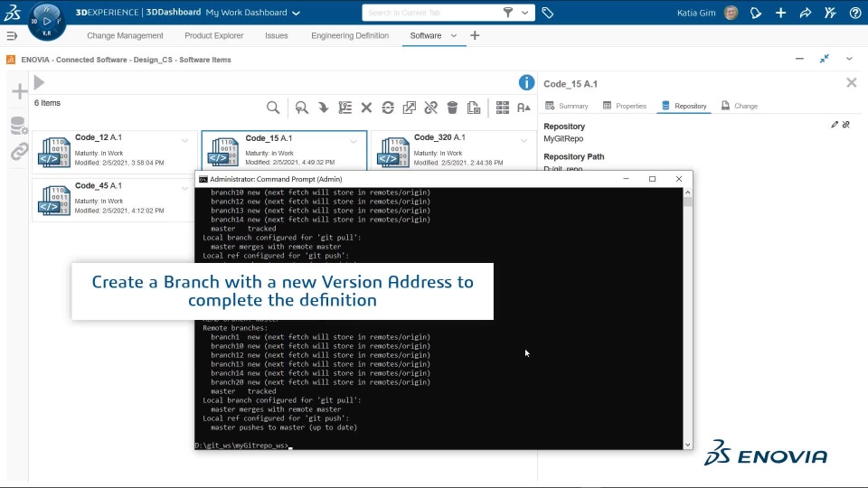The width and height of the screenshot is (868, 488).
Task: Open the Issues tab
Action: pos(277,35)
